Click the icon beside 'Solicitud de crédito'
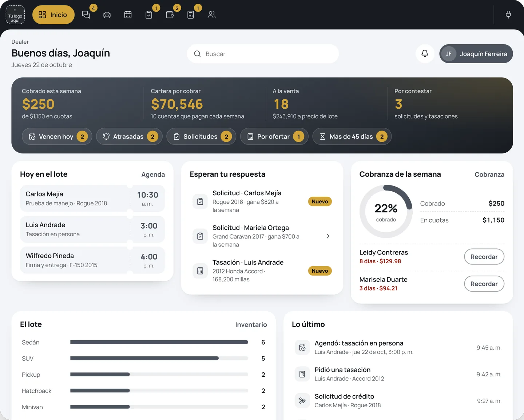 [x=302, y=401]
